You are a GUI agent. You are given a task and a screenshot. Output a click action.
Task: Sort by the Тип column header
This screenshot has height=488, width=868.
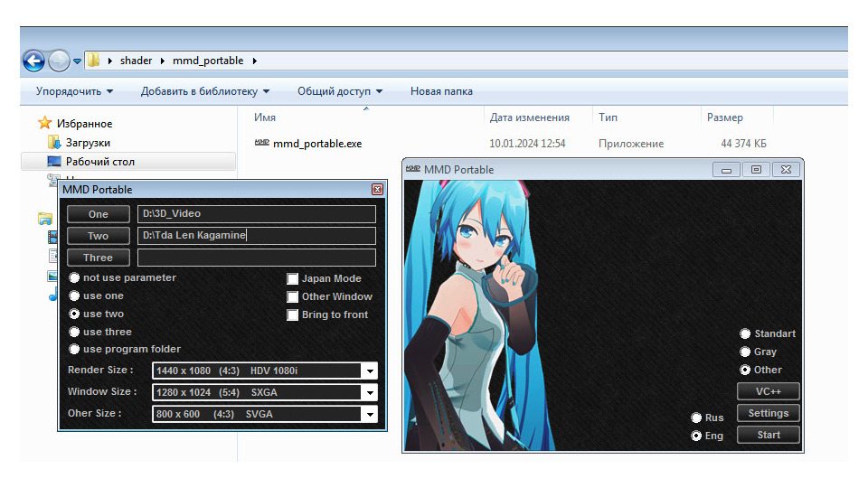coord(608,117)
